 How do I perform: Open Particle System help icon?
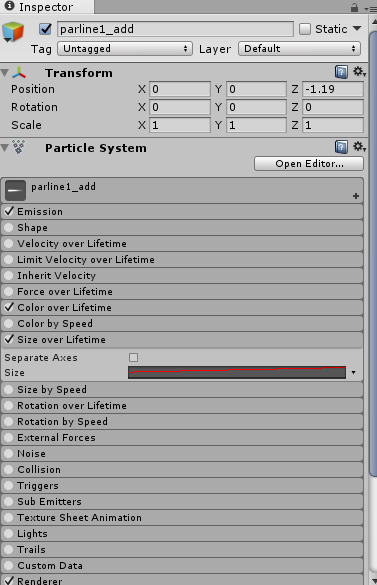pos(341,147)
